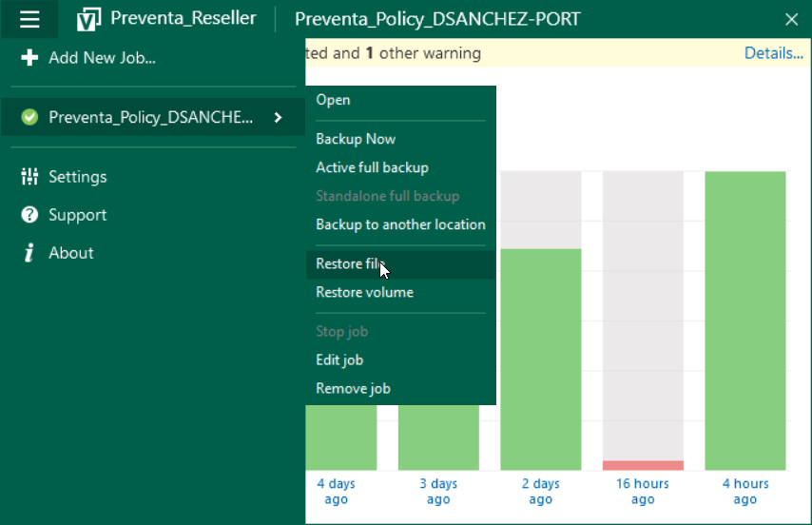Click the Support question mark icon

29,215
